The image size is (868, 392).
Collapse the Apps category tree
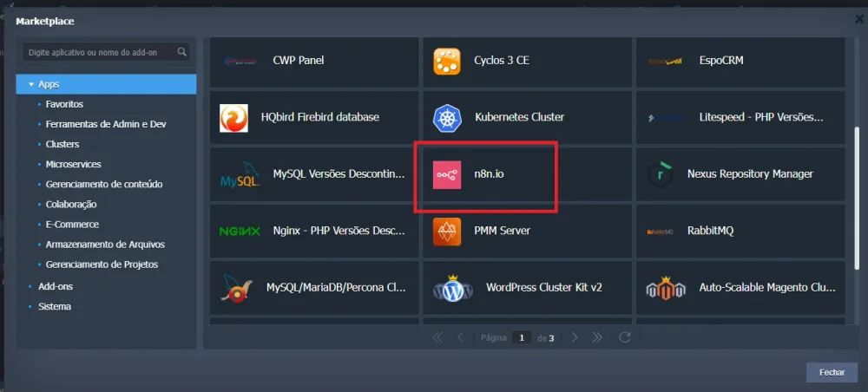click(x=31, y=84)
